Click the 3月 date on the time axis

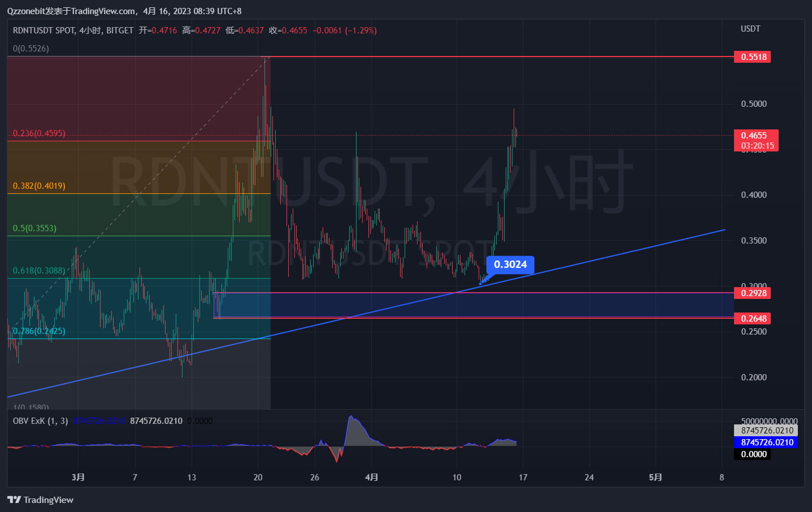tap(78, 478)
